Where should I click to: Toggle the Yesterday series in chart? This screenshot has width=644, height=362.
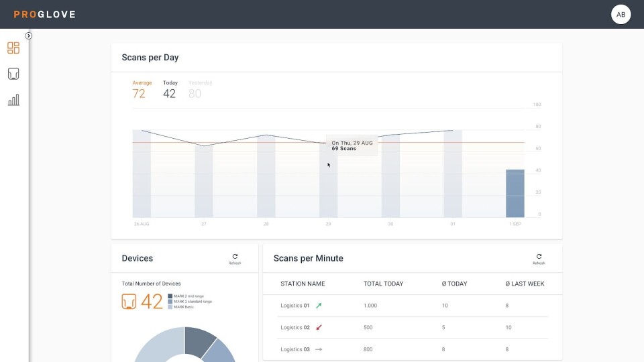click(x=199, y=89)
